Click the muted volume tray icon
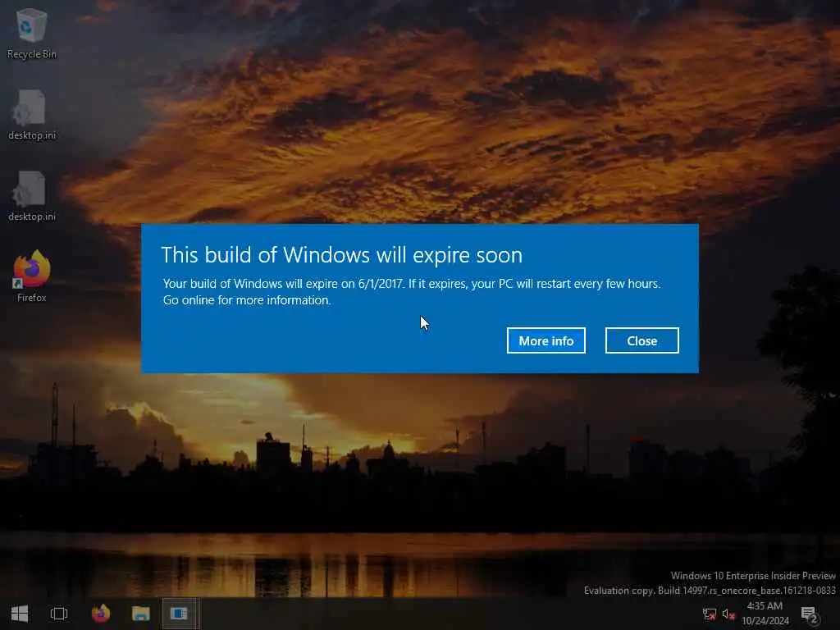 (x=728, y=614)
